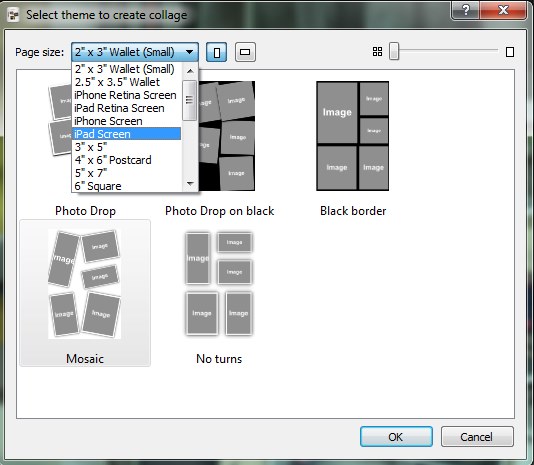The width and height of the screenshot is (534, 465).
Task: Click the Cancel button
Action: 477,436
